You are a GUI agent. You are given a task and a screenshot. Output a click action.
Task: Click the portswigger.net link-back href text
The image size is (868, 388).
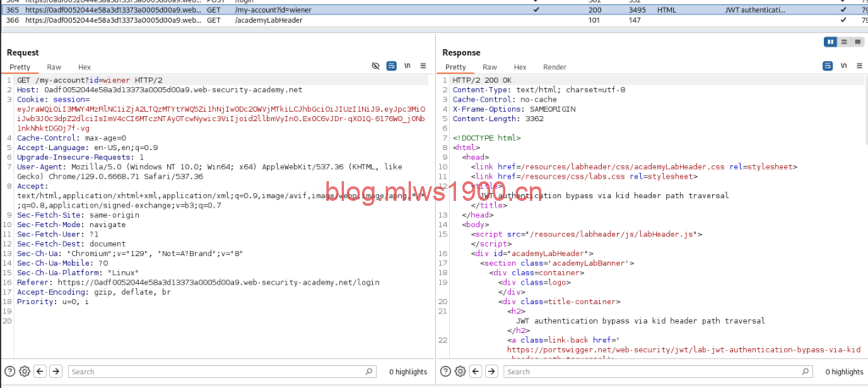[684, 350]
